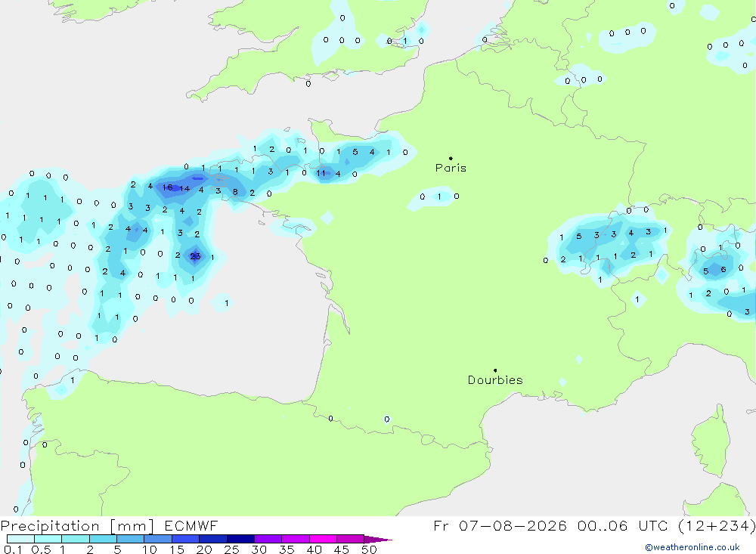Image resolution: width=756 pixels, height=554 pixels.
Task: Click the legend scale label 0.5
Action: tap(41, 549)
